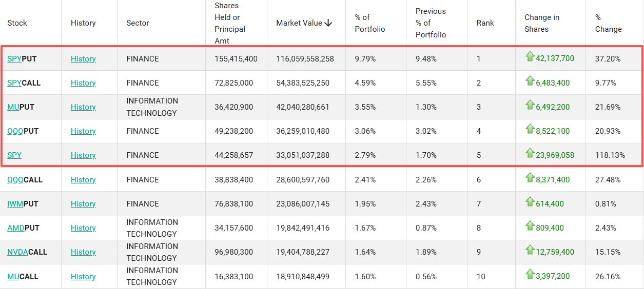
Task: View History for SPY rank 5
Action: click(83, 155)
